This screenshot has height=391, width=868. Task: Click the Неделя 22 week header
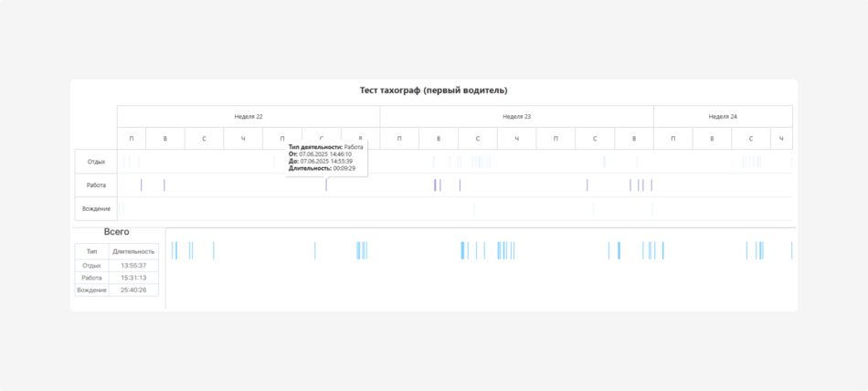[248, 117]
